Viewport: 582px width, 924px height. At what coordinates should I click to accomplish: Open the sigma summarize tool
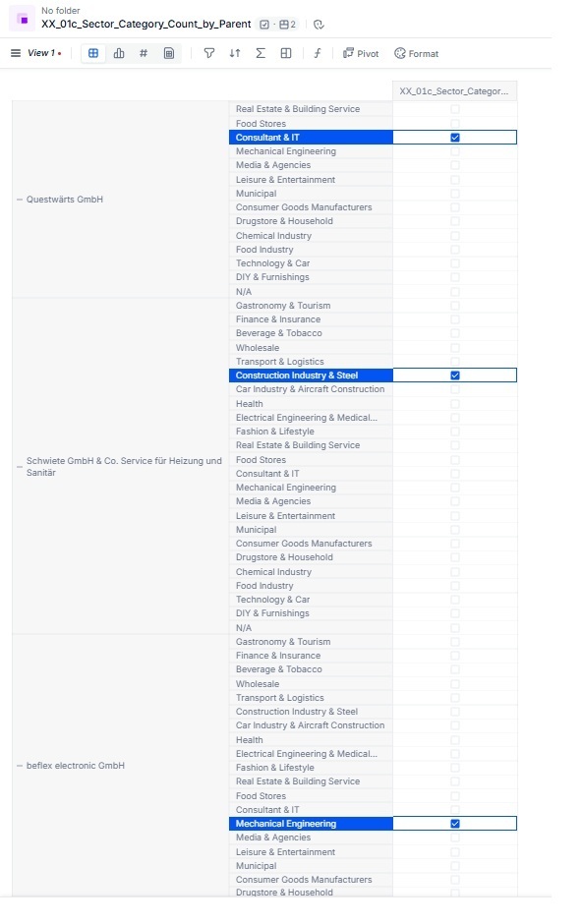(261, 54)
